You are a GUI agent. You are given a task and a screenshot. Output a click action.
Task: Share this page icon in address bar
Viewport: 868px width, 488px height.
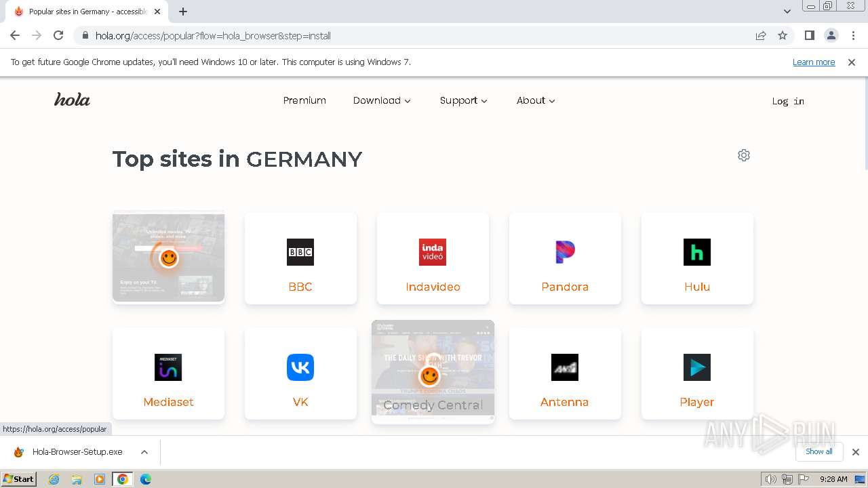click(761, 35)
